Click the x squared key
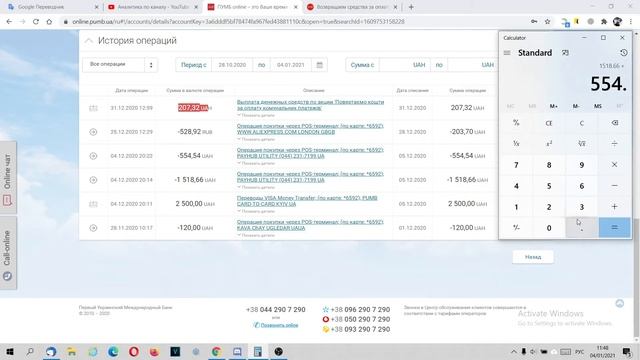Image resolution: width=640 pixels, height=360 pixels. point(549,144)
